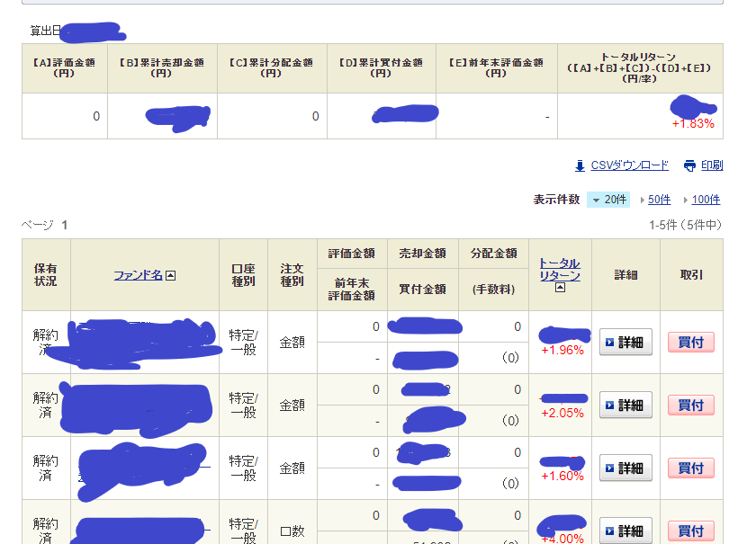Viewport: 756px width, 544px height.
Task: Click the 【D】累計買付金額 column header
Action: (381, 68)
